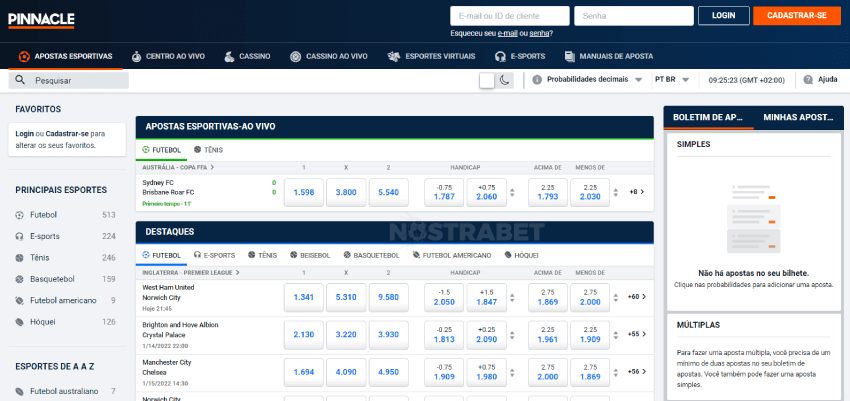
Task: Click the e-mail or client ID field
Action: click(x=510, y=16)
